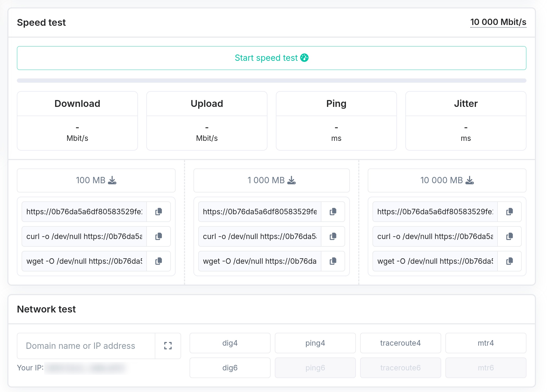Run the dig4 network test
This screenshot has height=392, width=547.
(230, 343)
